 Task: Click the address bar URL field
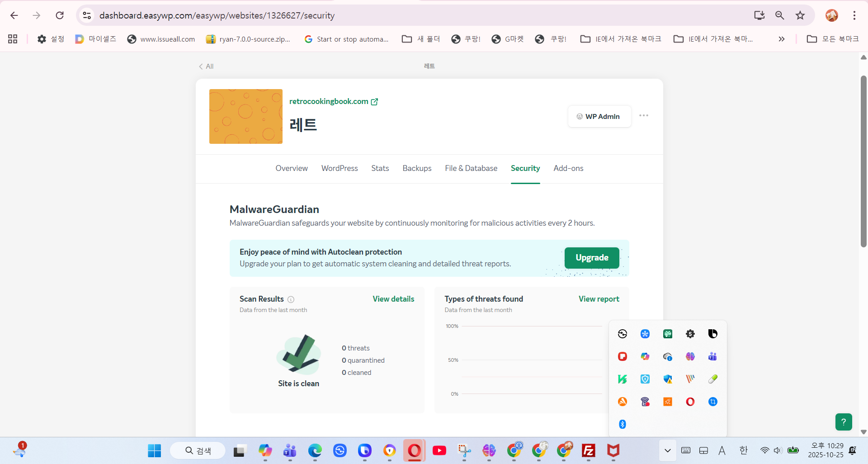(x=217, y=15)
